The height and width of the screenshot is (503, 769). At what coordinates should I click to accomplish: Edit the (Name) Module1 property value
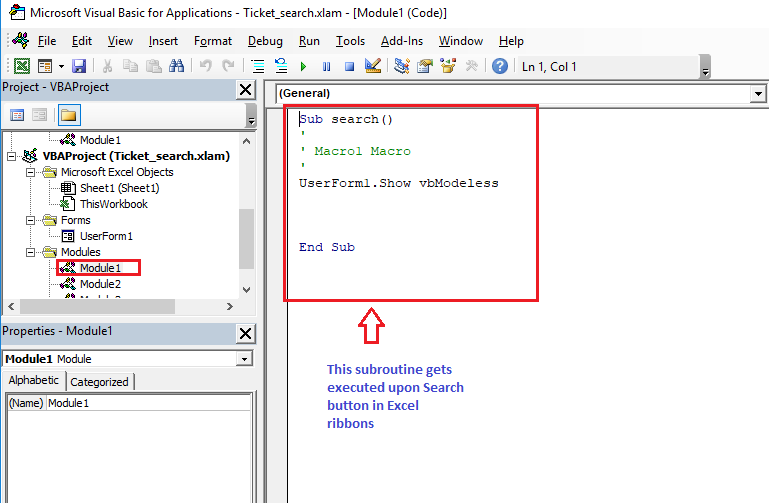coord(148,403)
